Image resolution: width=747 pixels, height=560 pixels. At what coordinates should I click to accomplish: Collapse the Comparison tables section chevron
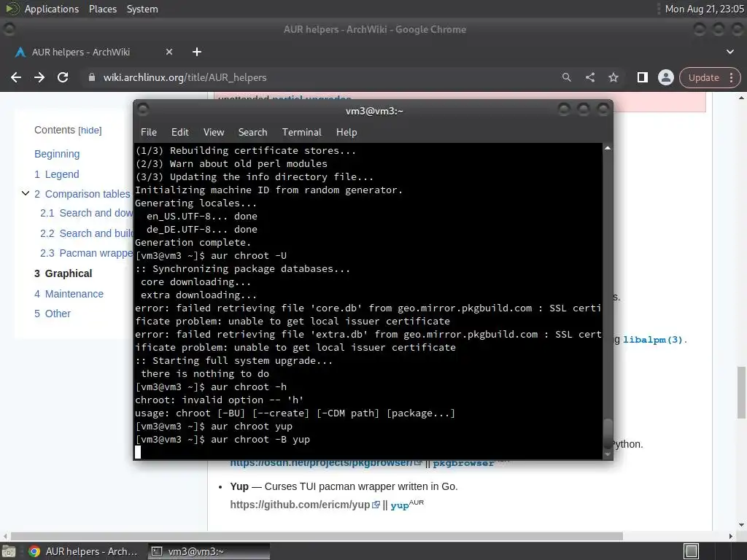[26, 193]
